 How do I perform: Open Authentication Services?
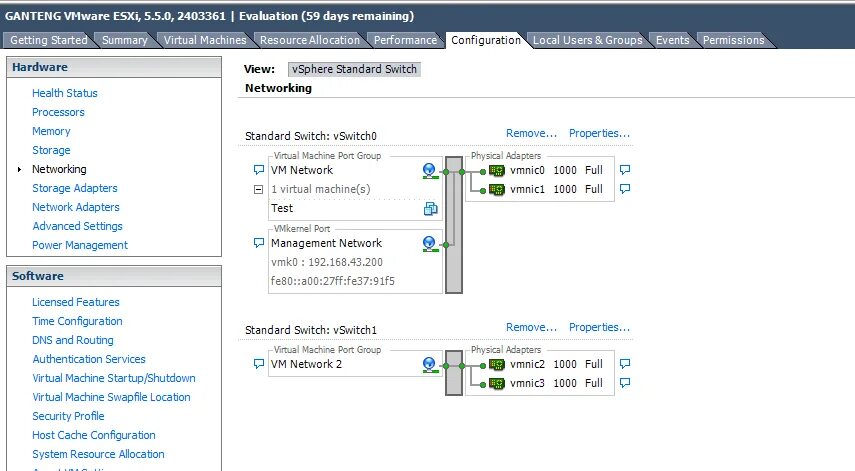click(x=89, y=360)
